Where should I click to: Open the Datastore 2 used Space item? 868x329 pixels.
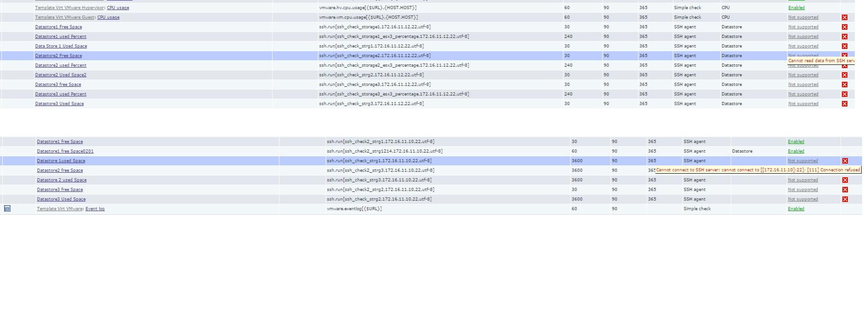point(62,180)
